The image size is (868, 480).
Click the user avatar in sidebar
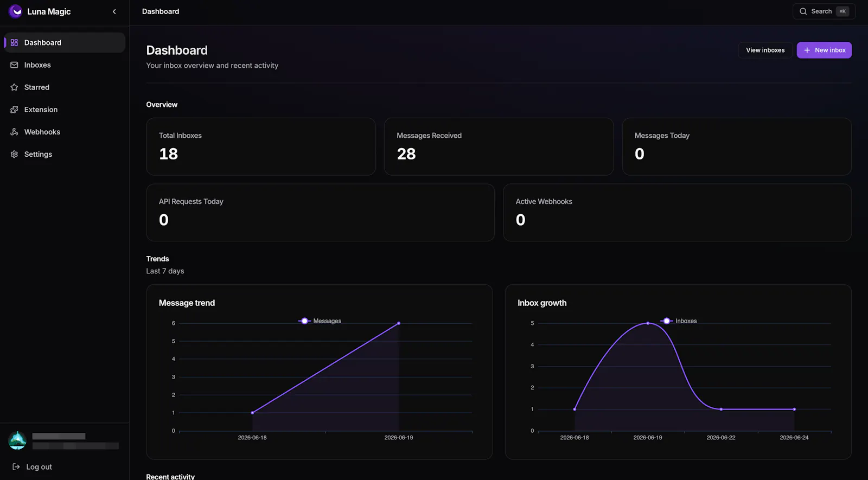[17, 440]
